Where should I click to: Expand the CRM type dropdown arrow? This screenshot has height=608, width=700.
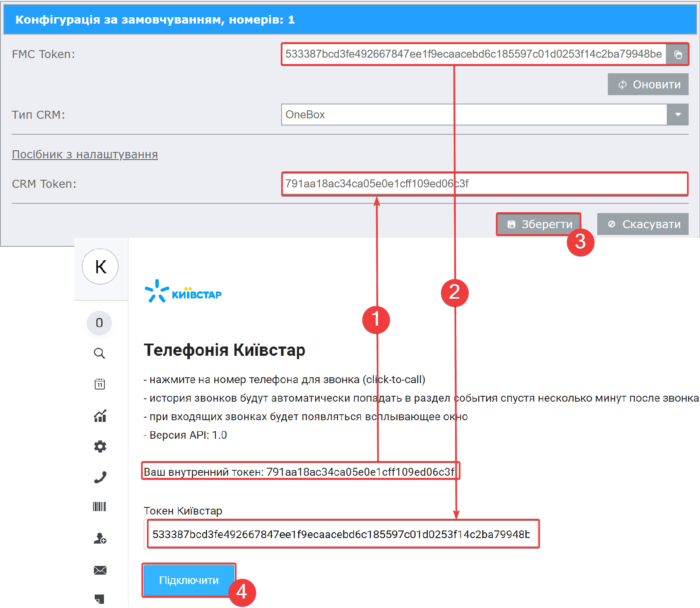point(678,115)
